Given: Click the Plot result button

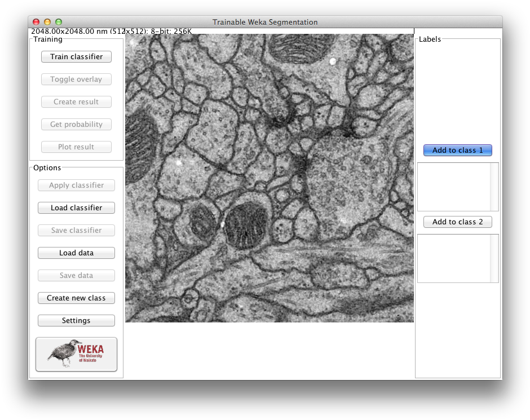Looking at the screenshot, I should pyautogui.click(x=76, y=147).
